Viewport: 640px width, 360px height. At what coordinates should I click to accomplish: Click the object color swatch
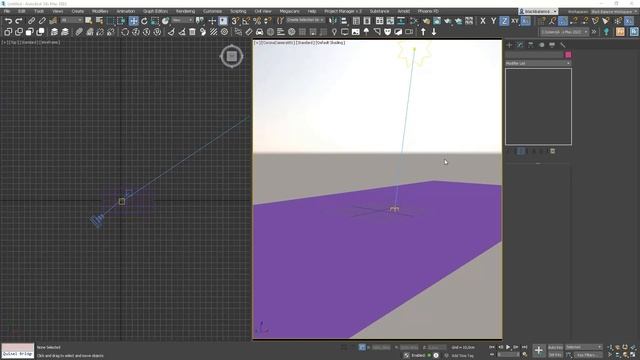[x=568, y=55]
